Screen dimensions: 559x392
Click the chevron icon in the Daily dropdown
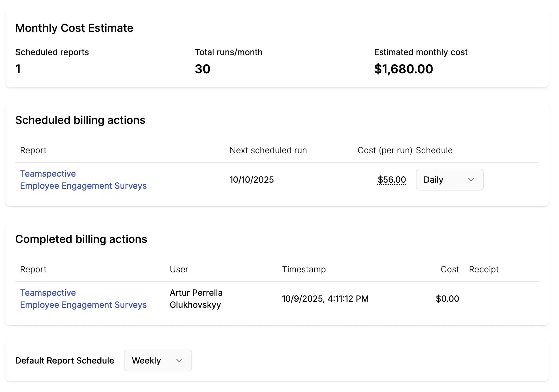pos(471,180)
